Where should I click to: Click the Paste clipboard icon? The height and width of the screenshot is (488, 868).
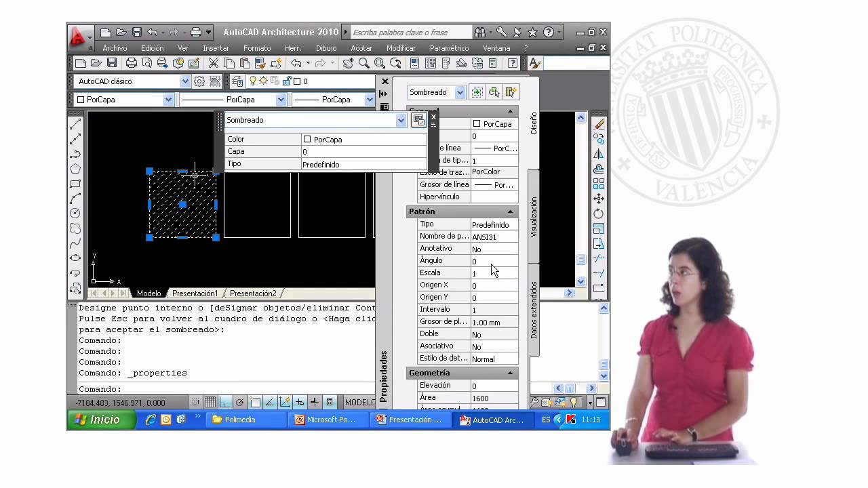point(245,63)
